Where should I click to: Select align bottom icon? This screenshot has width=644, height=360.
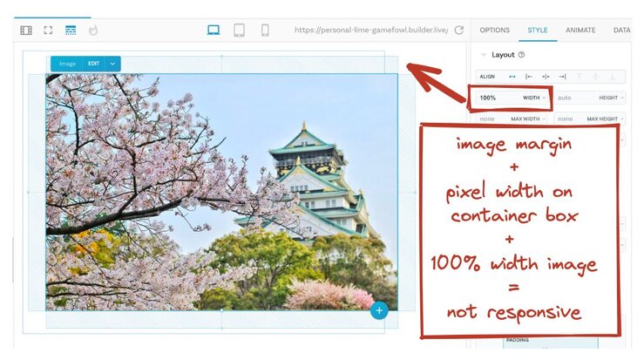click(612, 77)
